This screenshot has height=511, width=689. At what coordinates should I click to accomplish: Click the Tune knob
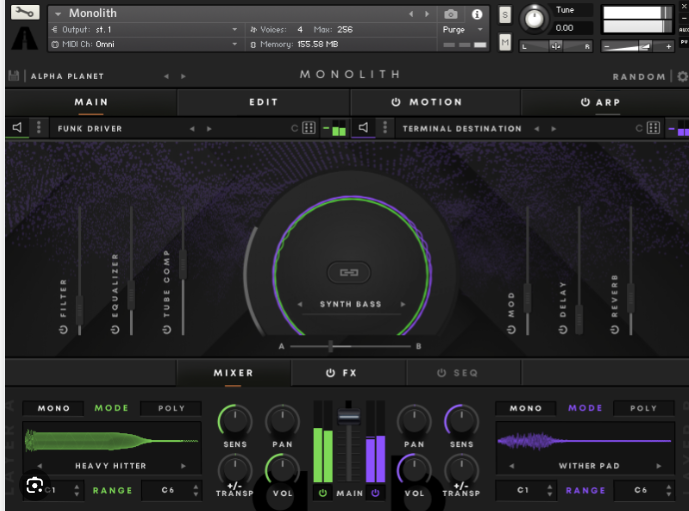click(534, 18)
